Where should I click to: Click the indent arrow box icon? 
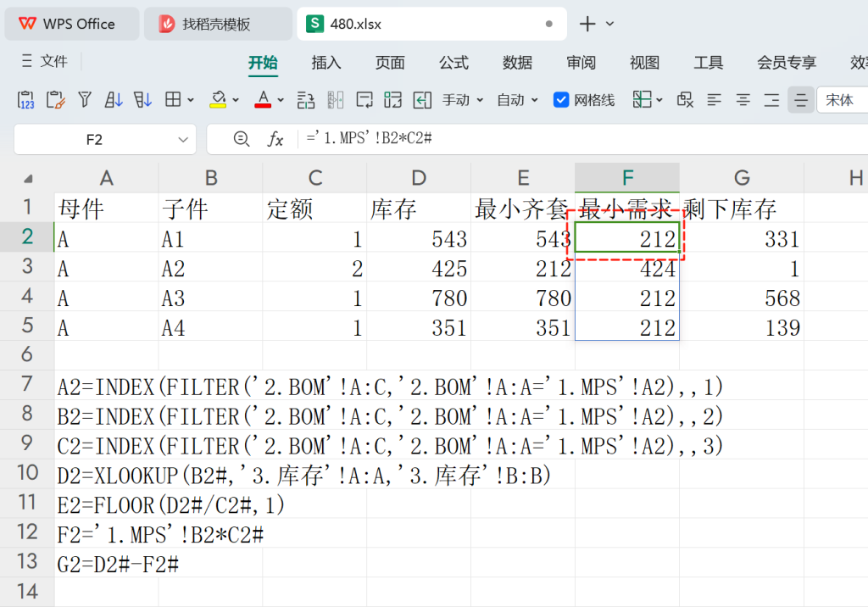click(422, 100)
